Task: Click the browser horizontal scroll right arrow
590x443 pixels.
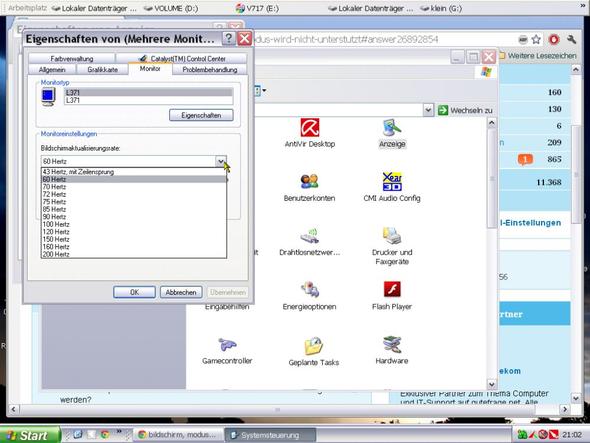Action: 564,409
